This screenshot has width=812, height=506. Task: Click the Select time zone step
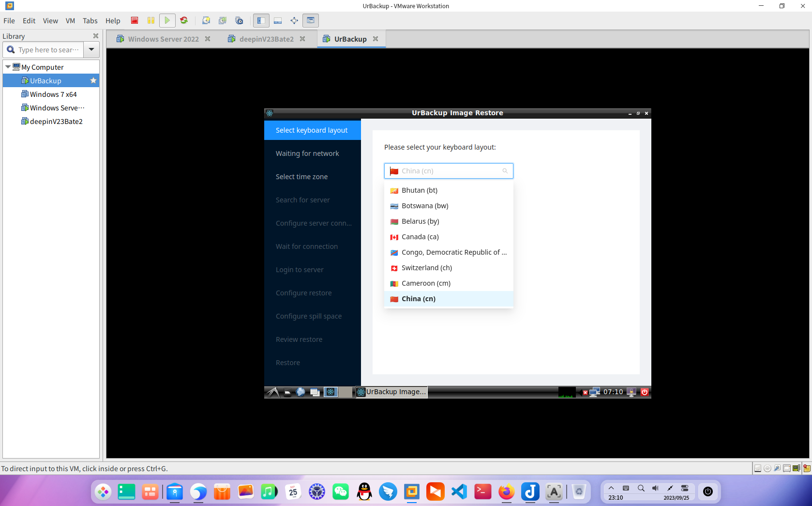tap(313, 177)
